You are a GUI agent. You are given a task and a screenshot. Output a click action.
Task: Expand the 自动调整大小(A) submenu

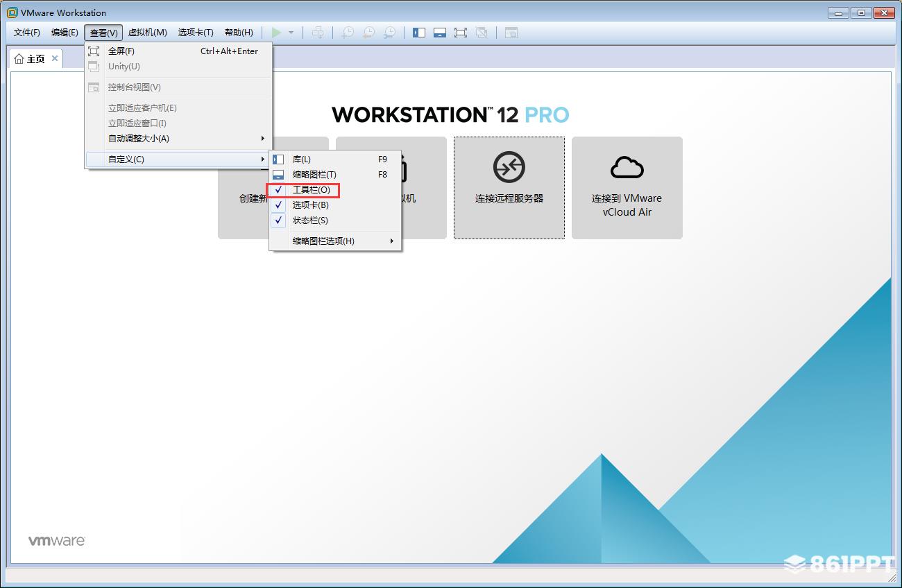(179, 139)
